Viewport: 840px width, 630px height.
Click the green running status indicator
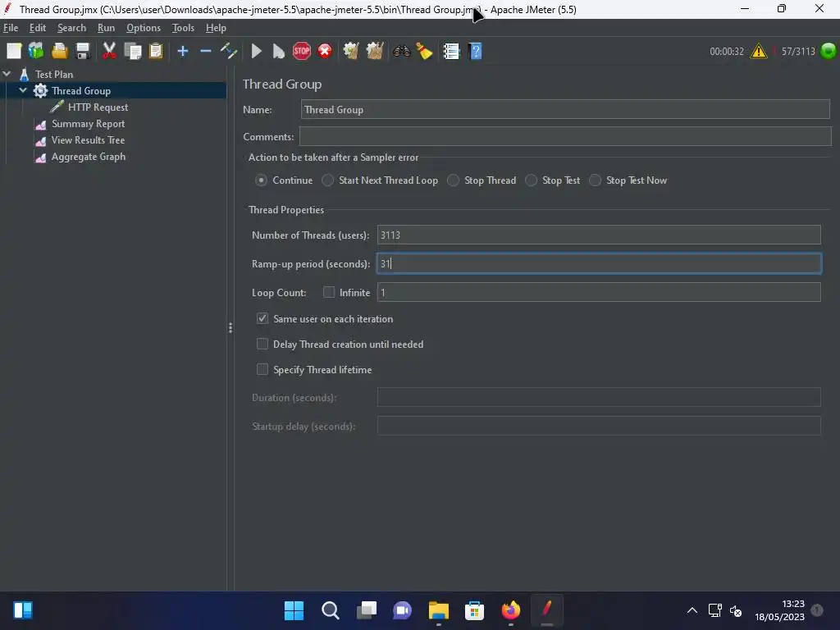click(829, 51)
